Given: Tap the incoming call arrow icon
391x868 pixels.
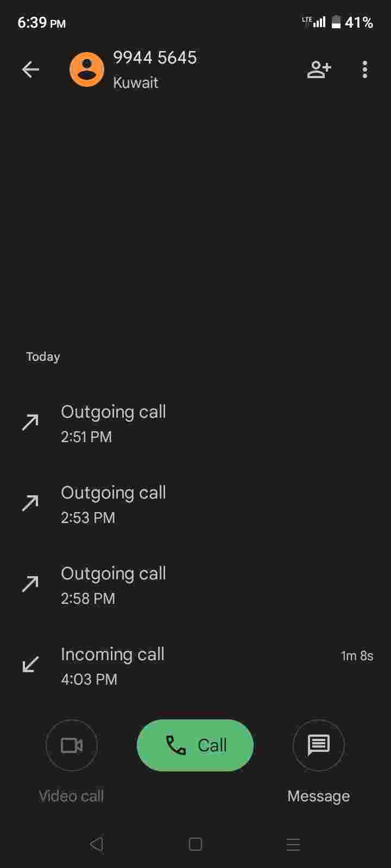Looking at the screenshot, I should pyautogui.click(x=30, y=664).
